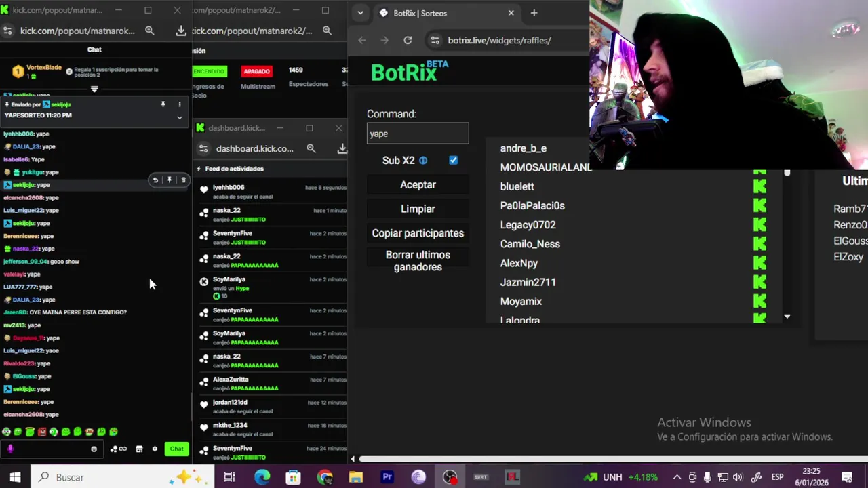
Task: Select participant Legacy0702
Action: [528, 224]
